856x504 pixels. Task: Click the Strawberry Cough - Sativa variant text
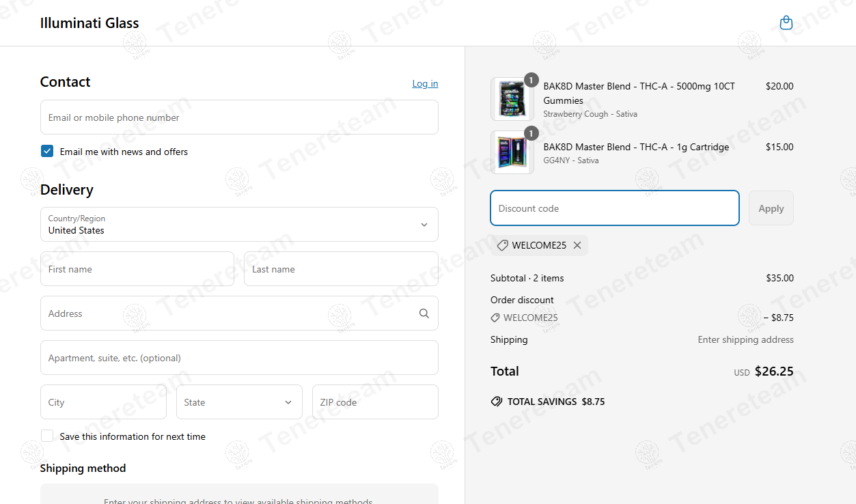tap(590, 114)
